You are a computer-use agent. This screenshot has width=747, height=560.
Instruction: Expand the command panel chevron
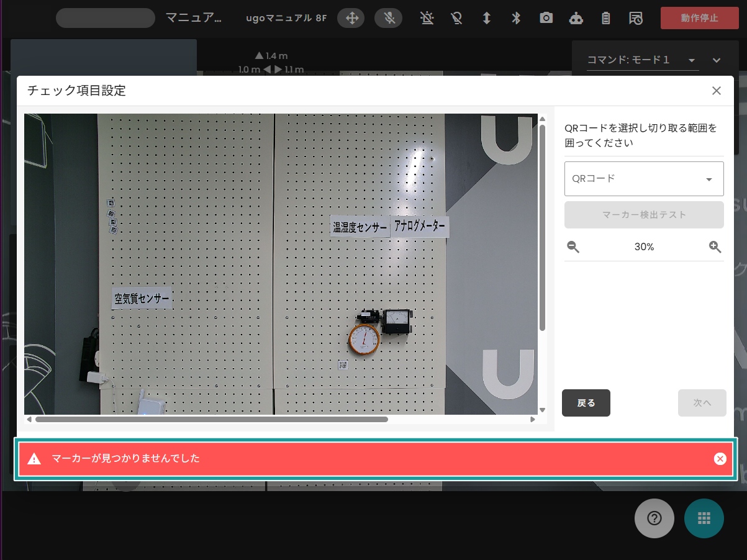pyautogui.click(x=717, y=60)
